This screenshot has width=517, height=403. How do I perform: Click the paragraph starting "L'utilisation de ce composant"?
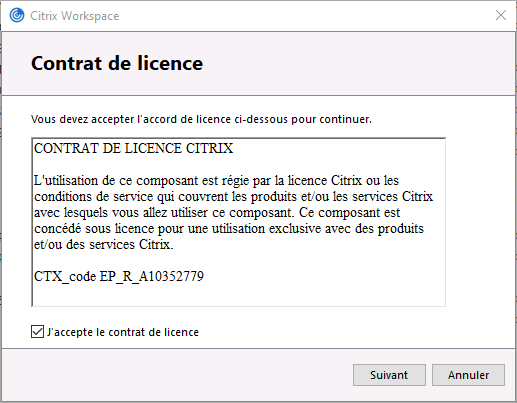[233, 212]
